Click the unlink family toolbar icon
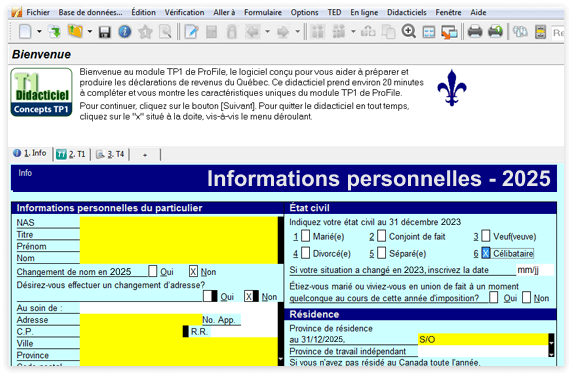 point(368,32)
